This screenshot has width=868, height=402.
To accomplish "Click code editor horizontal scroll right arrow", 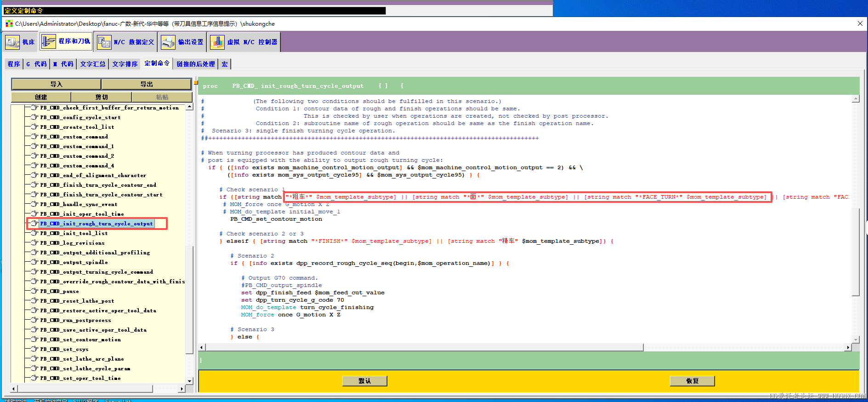I will [x=848, y=348].
